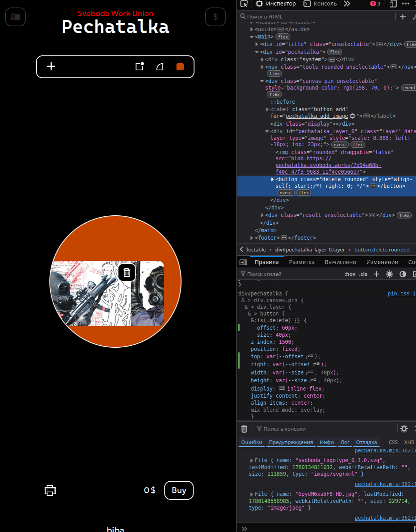The image size is (416, 532).
Task: Focus the Поиск в HTML search field
Action: click(x=317, y=17)
